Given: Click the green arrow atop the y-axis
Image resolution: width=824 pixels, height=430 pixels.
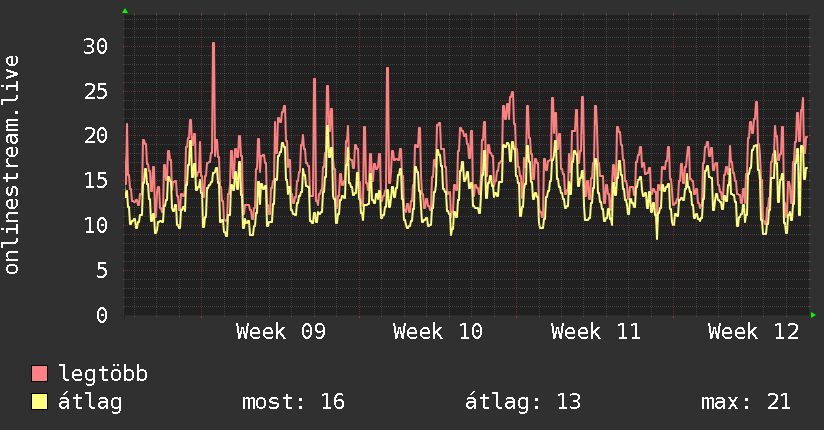Looking at the screenshot, I should pos(125,11).
